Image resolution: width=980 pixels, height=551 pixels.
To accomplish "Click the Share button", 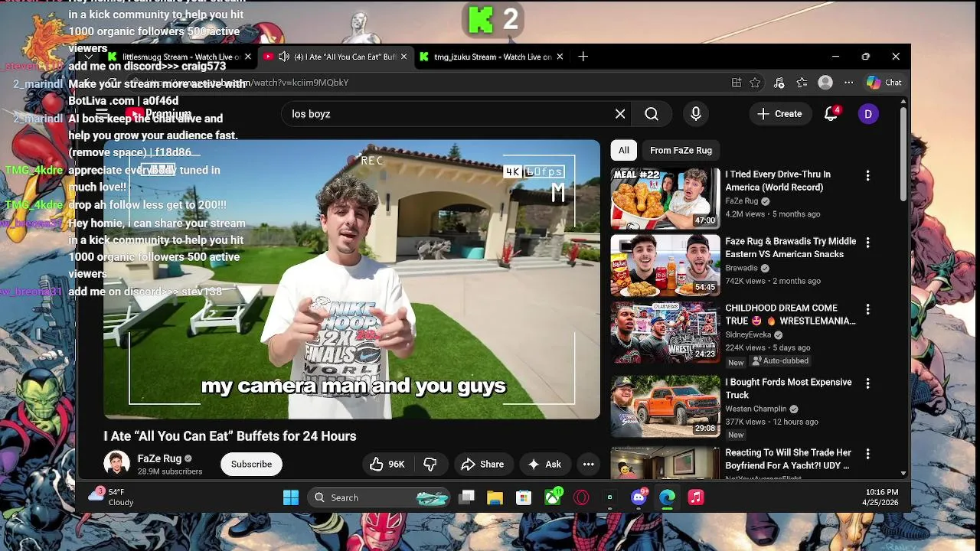I will (482, 465).
